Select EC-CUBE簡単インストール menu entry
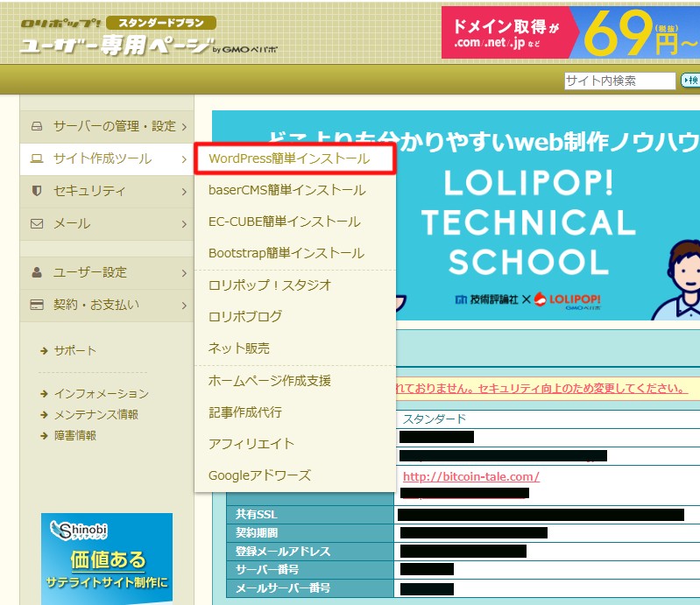700x605 pixels. (x=295, y=222)
